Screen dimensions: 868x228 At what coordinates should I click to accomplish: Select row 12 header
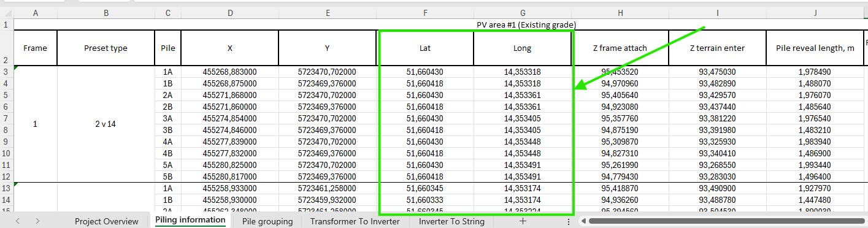(x=6, y=177)
